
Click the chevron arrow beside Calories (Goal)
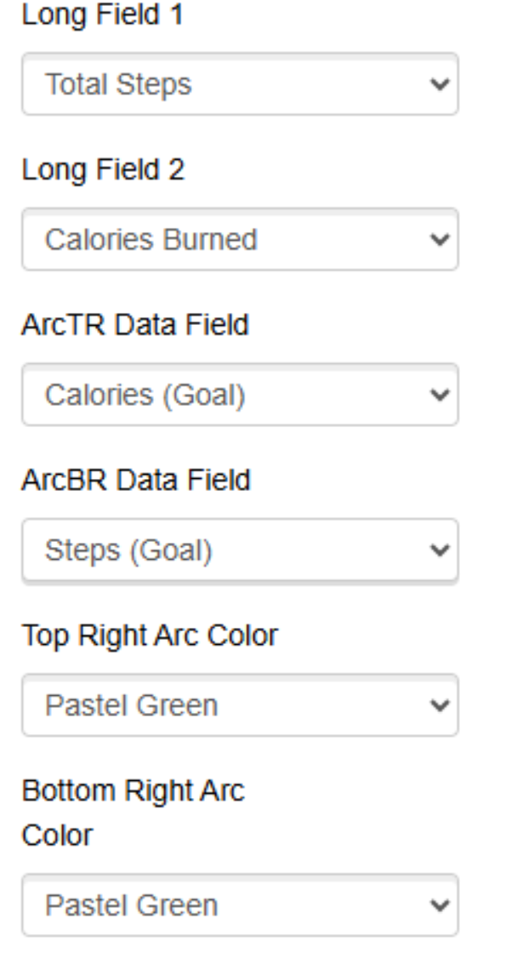[441, 395]
